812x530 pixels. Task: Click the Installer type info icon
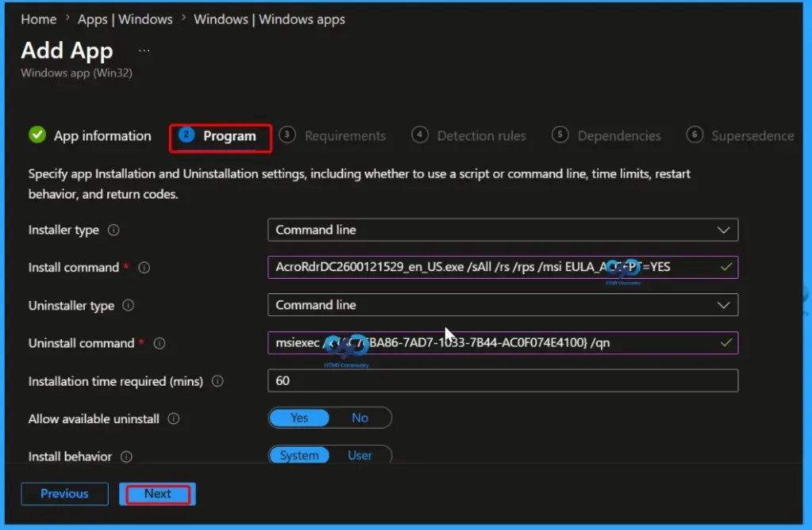pos(113,230)
